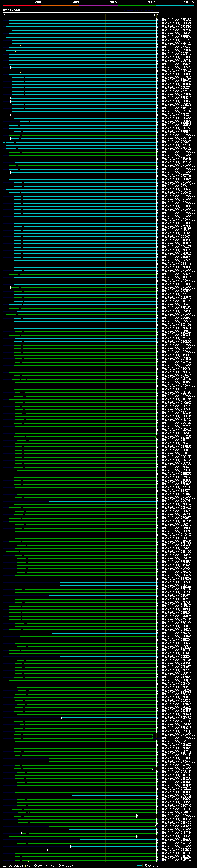Click the cyan ~100% identity legend segment

pyautogui.click(x=175, y=6)
